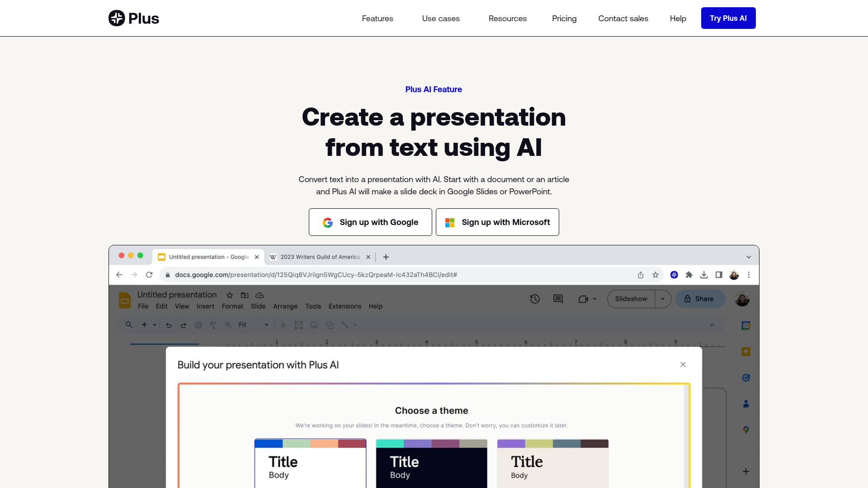Click the Print icon in the Slides toolbar
This screenshot has height=488, width=868.
[x=198, y=325]
